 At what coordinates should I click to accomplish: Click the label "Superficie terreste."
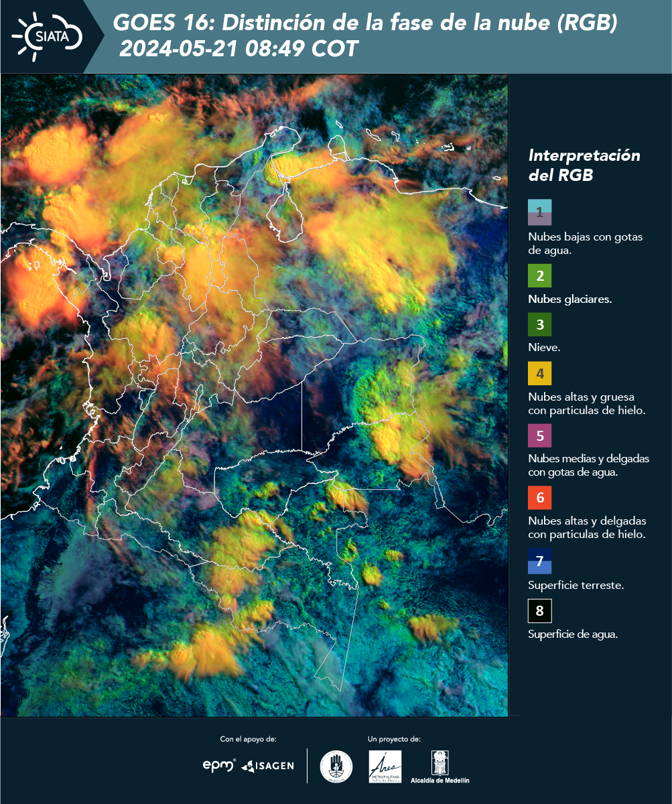pyautogui.click(x=576, y=585)
